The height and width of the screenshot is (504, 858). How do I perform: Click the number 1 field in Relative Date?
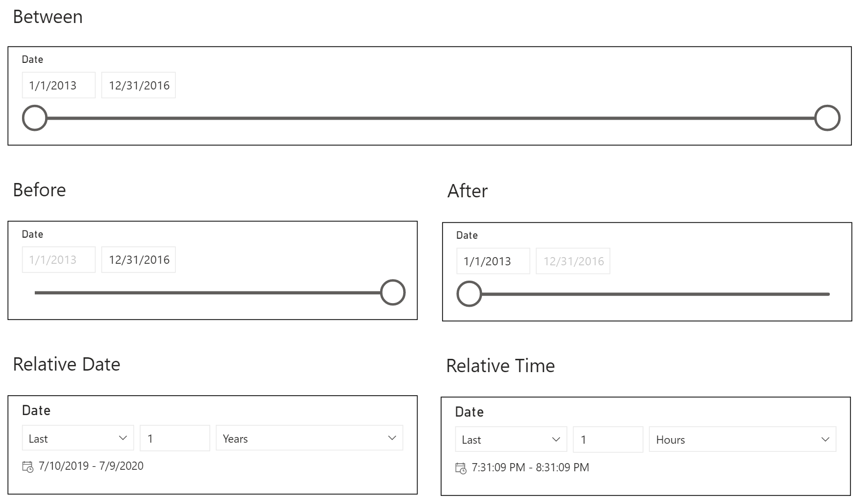click(174, 438)
